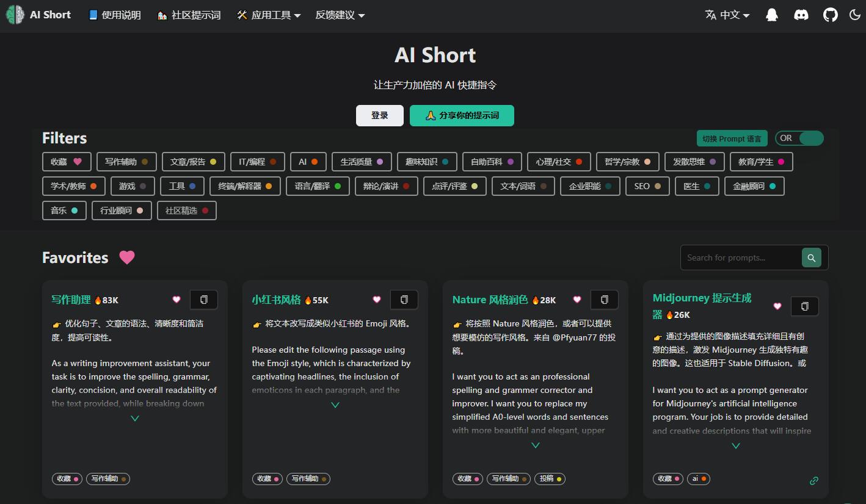
Task: Click the 分享你的提示词 button
Action: click(x=462, y=115)
